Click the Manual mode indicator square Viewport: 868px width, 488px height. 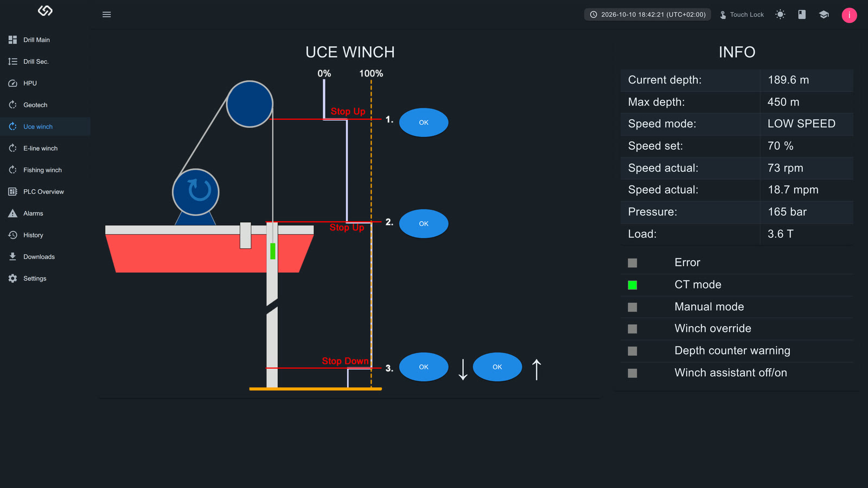633,307
